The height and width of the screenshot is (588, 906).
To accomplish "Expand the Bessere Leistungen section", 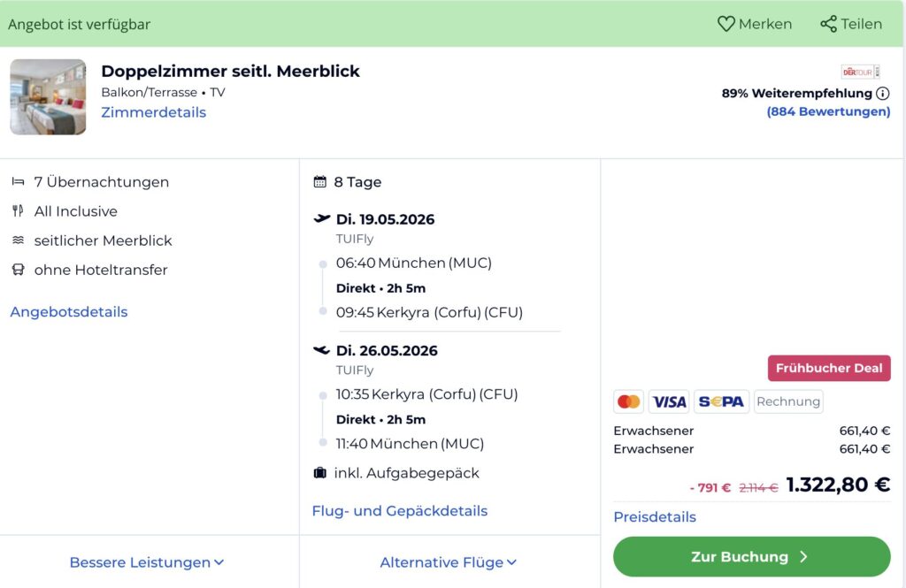I will [x=147, y=561].
